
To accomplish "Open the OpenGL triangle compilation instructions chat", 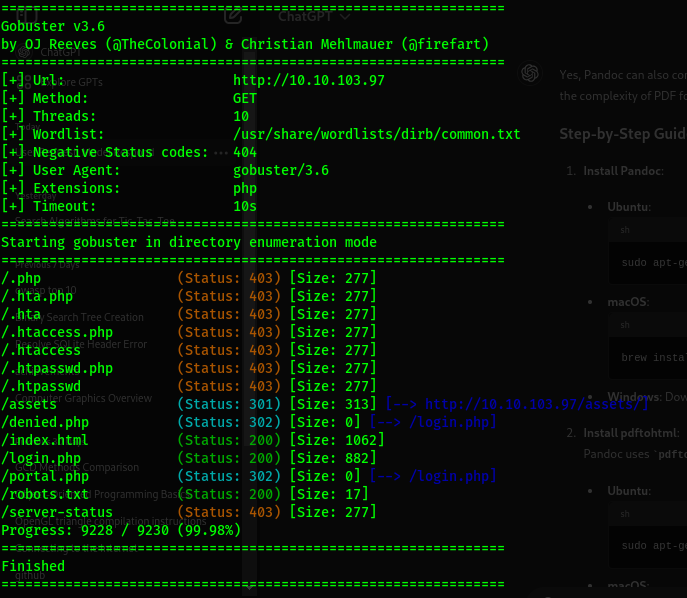I will pyautogui.click(x=110, y=521).
